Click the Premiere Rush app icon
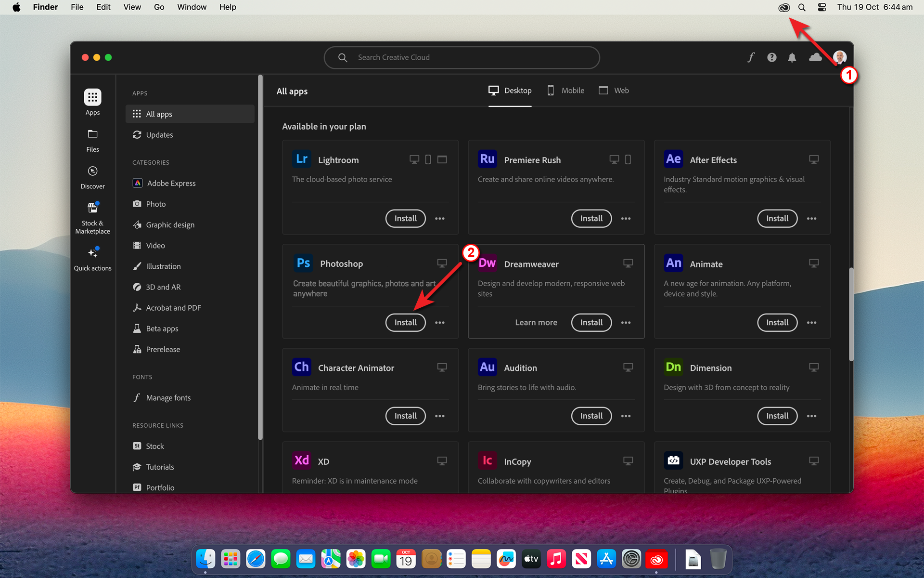This screenshot has height=578, width=924. (488, 159)
